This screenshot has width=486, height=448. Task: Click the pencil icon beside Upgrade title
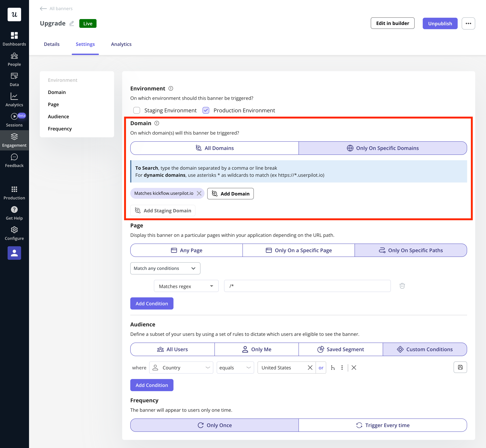point(72,23)
